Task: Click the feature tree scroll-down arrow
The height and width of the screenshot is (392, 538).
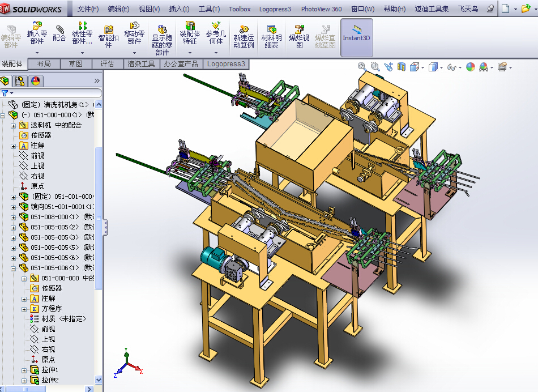Action: (99, 380)
